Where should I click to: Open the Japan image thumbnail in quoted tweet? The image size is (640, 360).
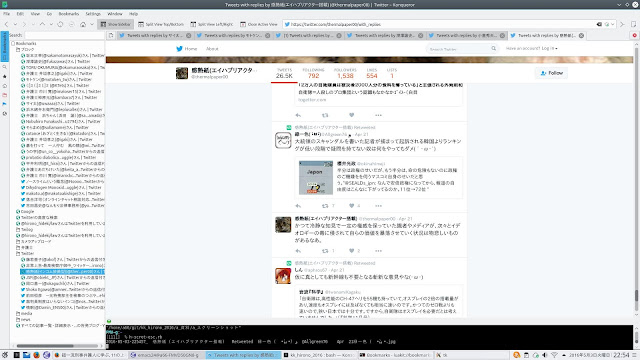tap(316, 178)
